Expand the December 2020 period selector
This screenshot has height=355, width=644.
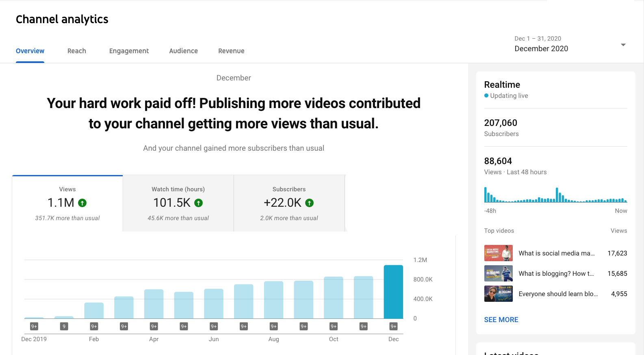[x=541, y=49]
